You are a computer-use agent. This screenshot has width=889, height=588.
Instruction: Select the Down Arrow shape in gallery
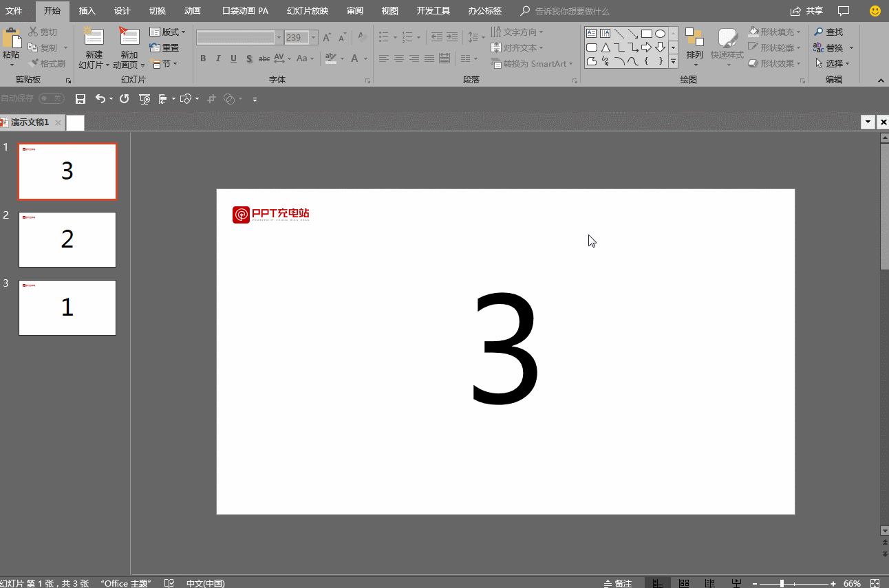click(x=661, y=47)
